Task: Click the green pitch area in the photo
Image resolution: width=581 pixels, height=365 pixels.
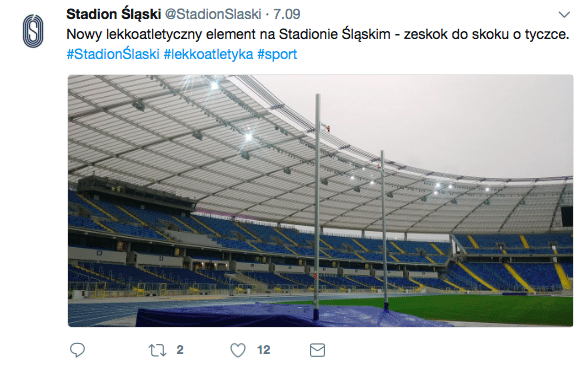Action: click(x=482, y=308)
